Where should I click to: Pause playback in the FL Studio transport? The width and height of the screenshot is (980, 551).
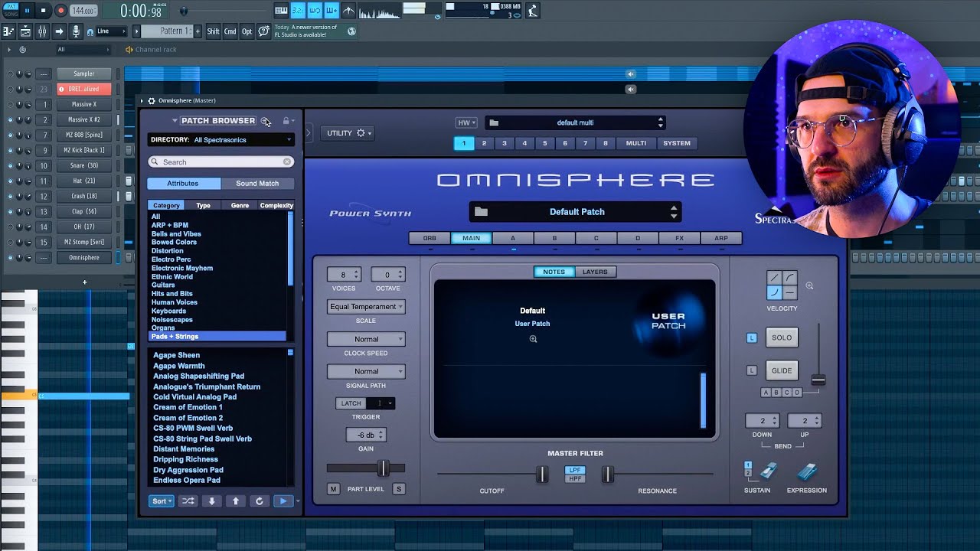coord(28,11)
